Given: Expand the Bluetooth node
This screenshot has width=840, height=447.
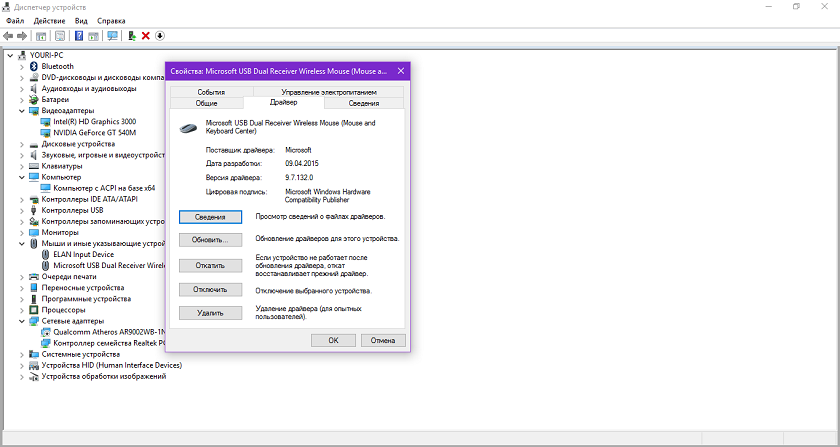Looking at the screenshot, I should tap(21, 66).
